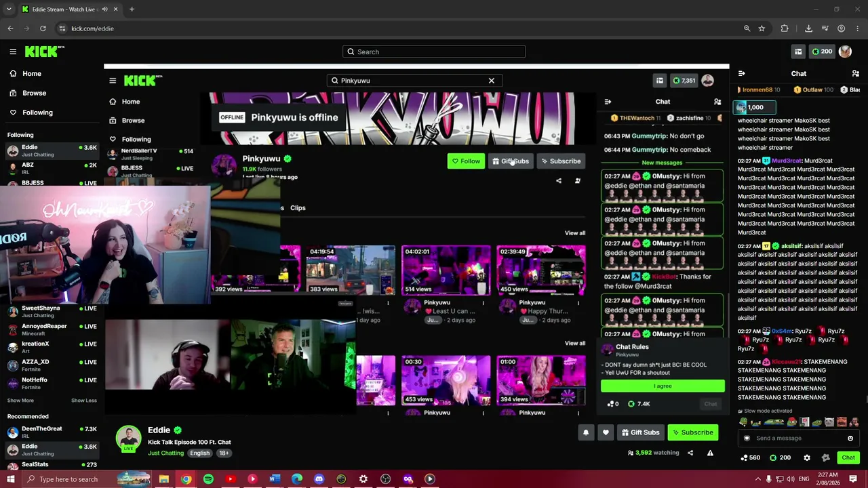The width and height of the screenshot is (868, 488).
Task: Open the Clips tab on Pinkyuwu's page
Action: click(298, 208)
